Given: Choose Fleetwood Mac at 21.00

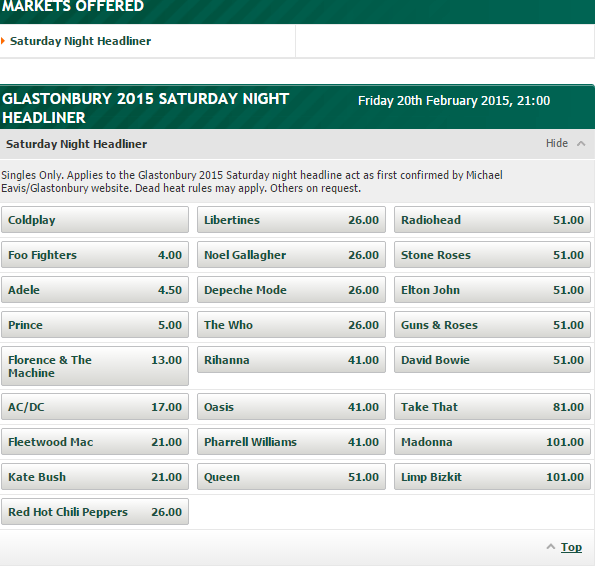Looking at the screenshot, I should (x=95, y=442).
